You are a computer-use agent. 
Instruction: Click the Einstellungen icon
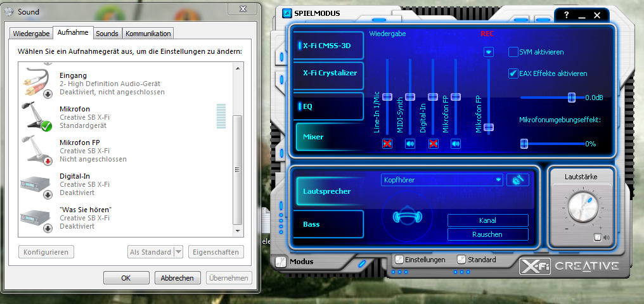(x=399, y=260)
